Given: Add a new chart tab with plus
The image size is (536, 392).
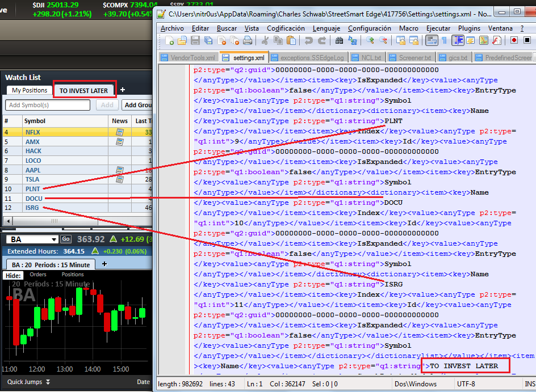Looking at the screenshot, I should [104, 264].
